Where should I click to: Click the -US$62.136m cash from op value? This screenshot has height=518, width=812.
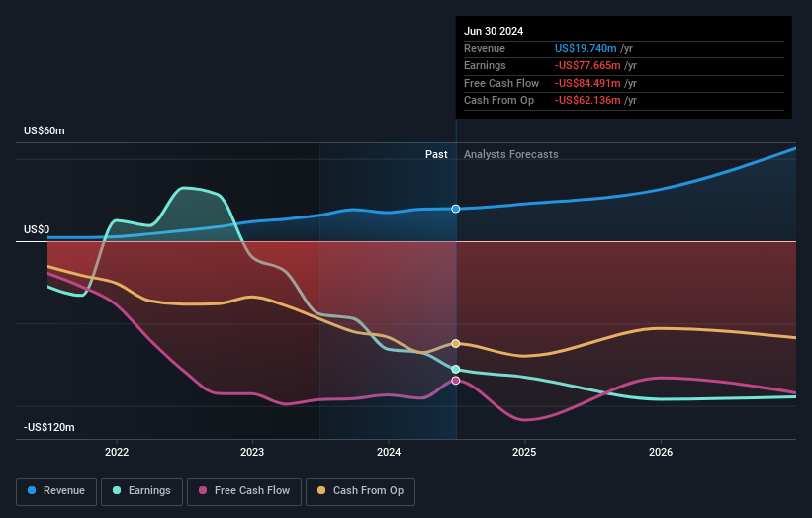[587, 101]
